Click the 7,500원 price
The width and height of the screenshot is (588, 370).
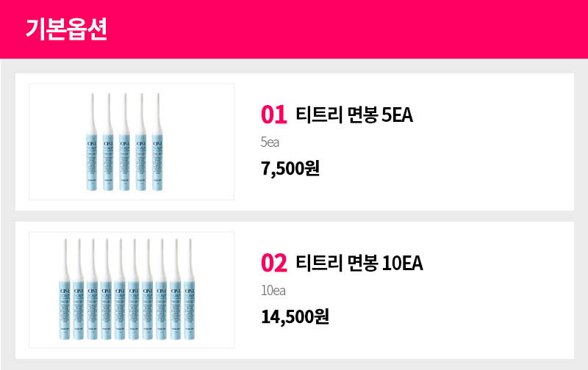[x=290, y=168]
